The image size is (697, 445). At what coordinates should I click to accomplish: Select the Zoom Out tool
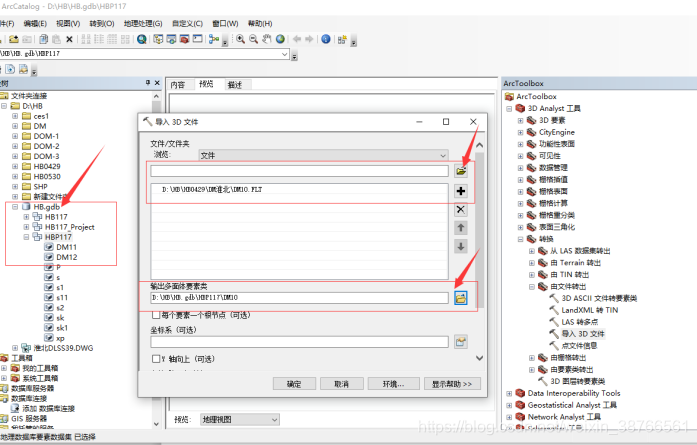(253, 39)
